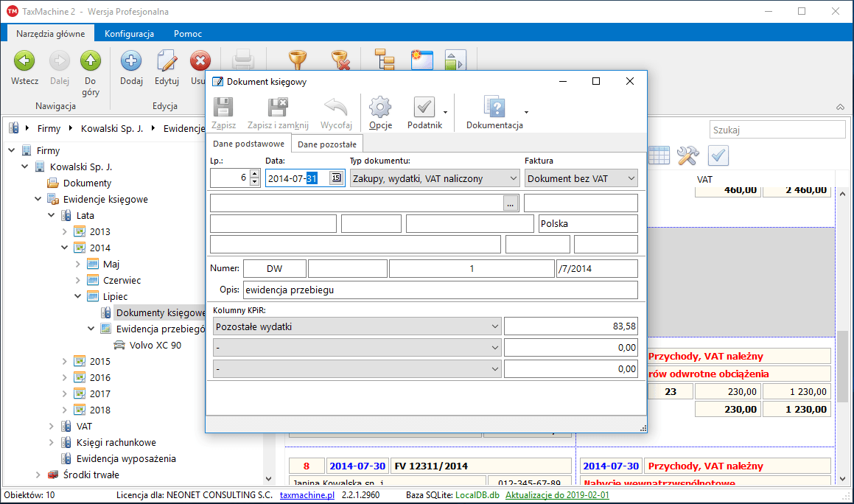Screen dimensions: 854x504
Task: Click the ellipsis browse button for contractor
Action: click(x=511, y=203)
